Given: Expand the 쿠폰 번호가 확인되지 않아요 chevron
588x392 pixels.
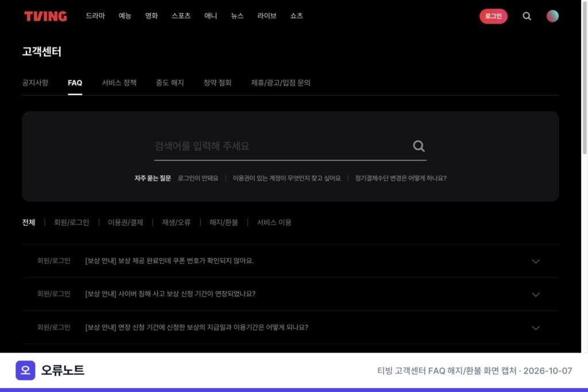Looking at the screenshot, I should [536, 261].
